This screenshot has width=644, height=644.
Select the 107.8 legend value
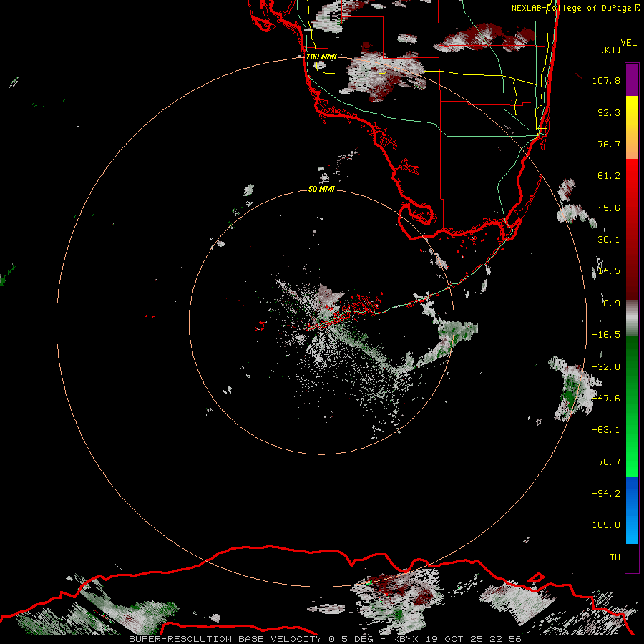coord(606,80)
